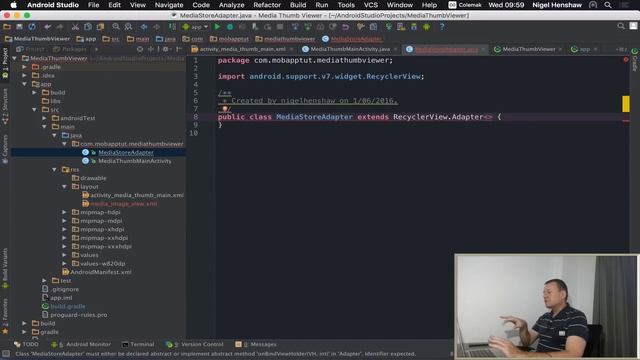Click the Android SDK Manager icon
Screen dimensions: 640x360
[413, 27]
